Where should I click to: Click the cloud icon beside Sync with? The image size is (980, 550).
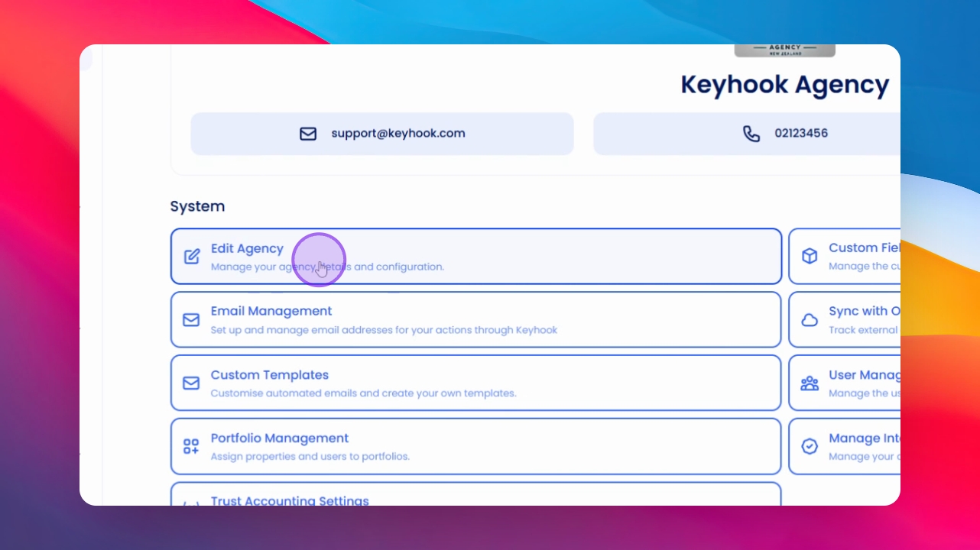[x=810, y=320]
